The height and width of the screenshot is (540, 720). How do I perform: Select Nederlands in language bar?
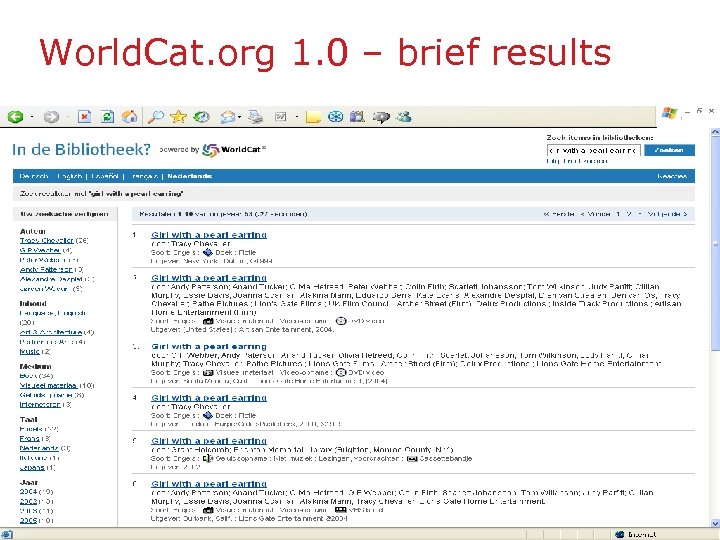pos(190,176)
